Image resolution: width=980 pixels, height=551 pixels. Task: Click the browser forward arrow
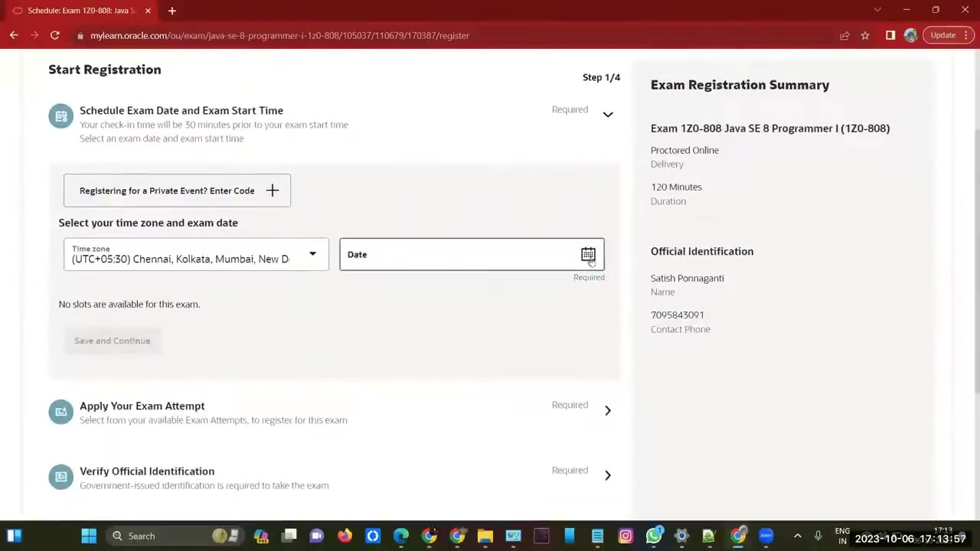(x=34, y=35)
